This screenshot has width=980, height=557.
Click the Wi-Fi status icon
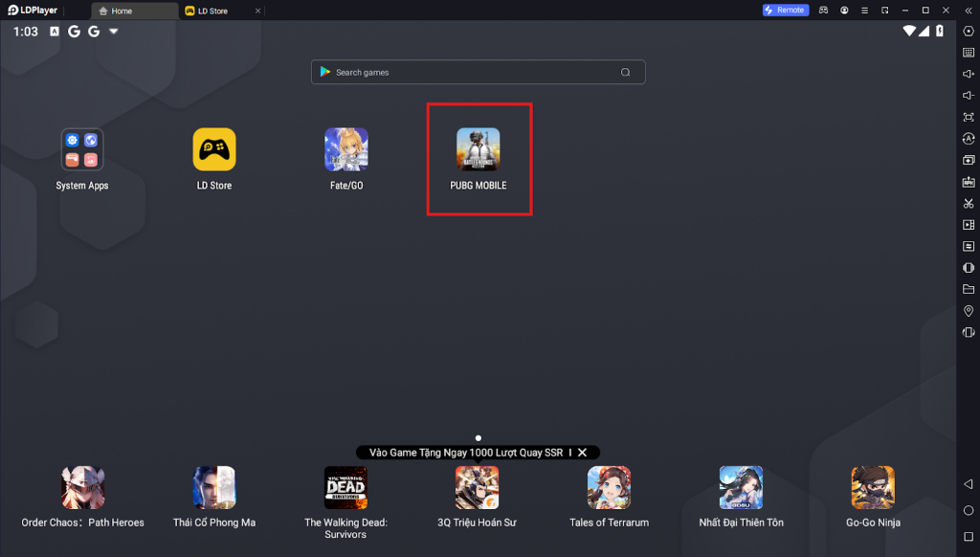[909, 32]
